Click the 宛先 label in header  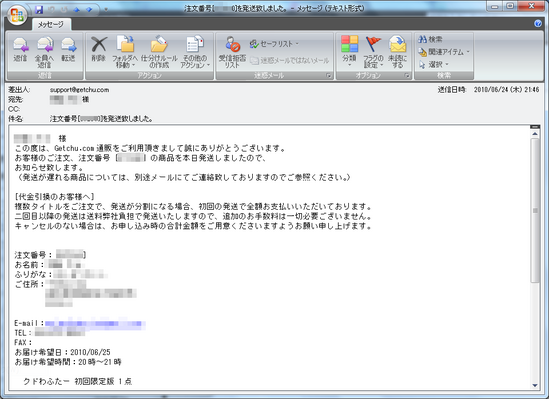click(15, 99)
